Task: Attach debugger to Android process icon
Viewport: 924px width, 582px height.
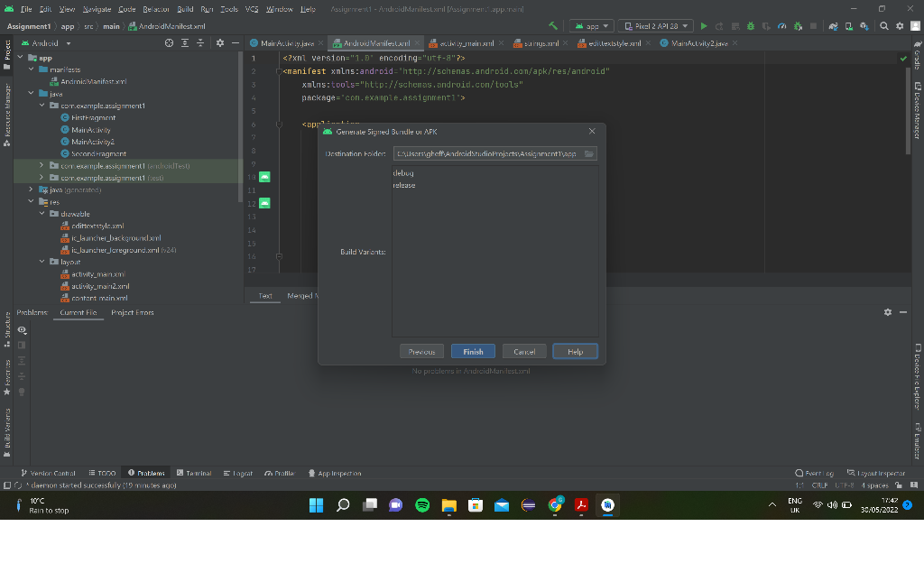Action: pos(798,26)
